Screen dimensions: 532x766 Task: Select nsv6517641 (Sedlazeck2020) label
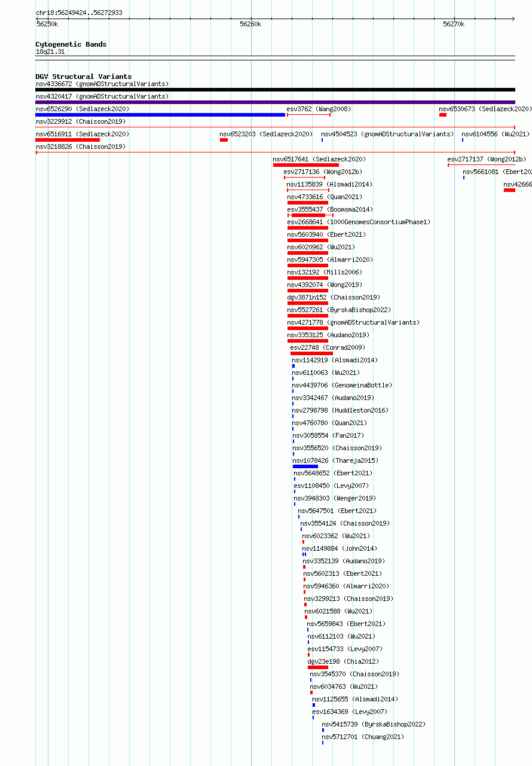pos(319,159)
